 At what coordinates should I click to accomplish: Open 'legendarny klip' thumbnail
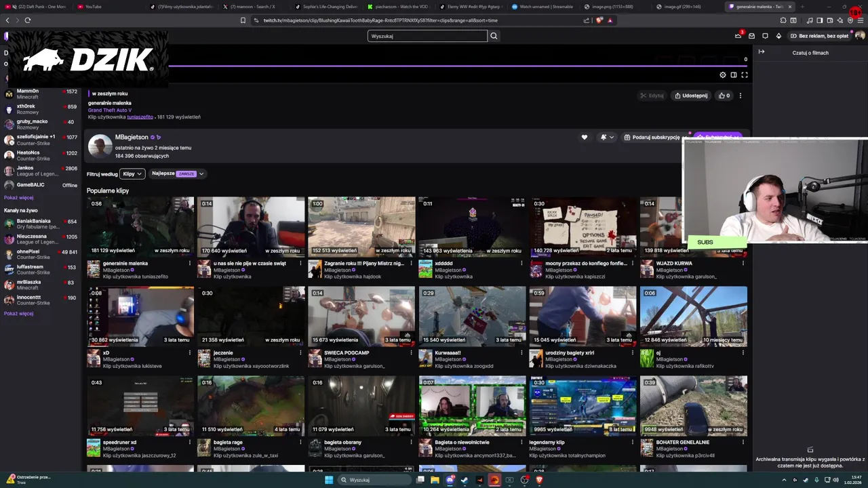[583, 405]
